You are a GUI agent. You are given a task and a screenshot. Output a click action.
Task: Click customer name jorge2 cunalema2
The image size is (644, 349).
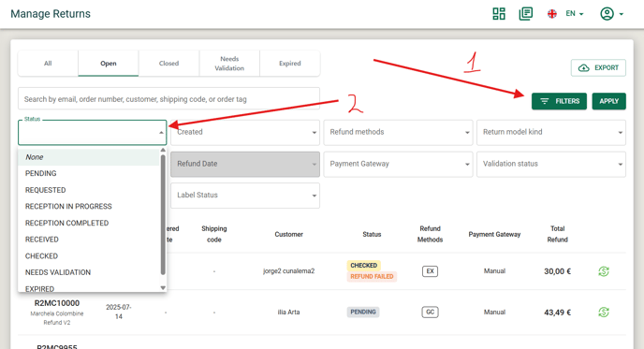click(288, 271)
